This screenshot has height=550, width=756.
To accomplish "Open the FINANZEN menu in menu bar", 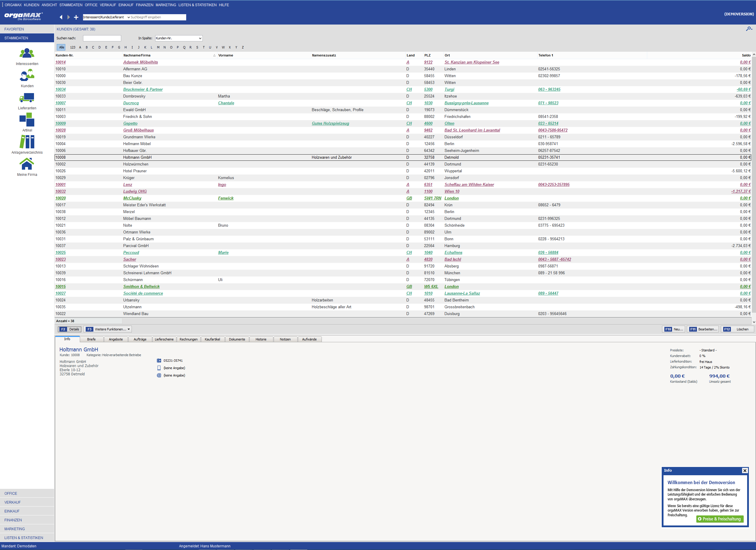I will tap(144, 5).
